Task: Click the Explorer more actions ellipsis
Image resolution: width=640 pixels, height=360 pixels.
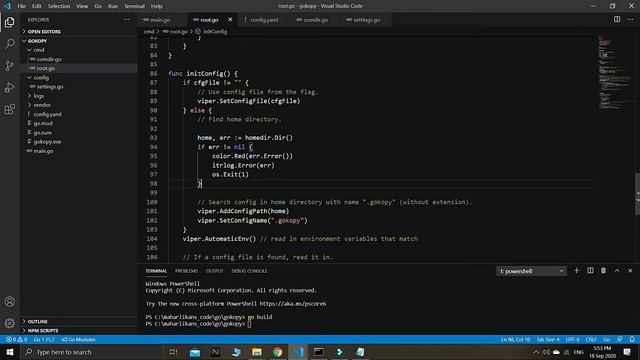Action: (x=127, y=20)
